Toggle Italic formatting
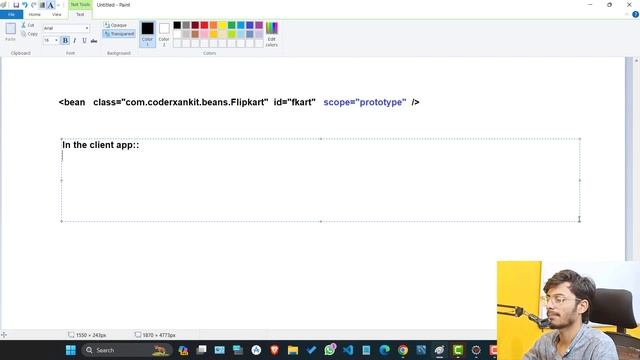The width and height of the screenshot is (640, 360). pos(75,40)
